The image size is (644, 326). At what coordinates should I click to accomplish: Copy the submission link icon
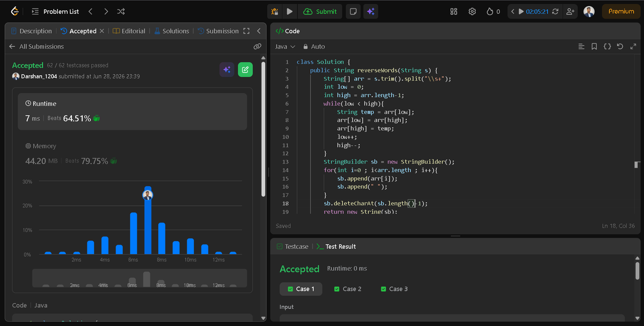point(257,47)
